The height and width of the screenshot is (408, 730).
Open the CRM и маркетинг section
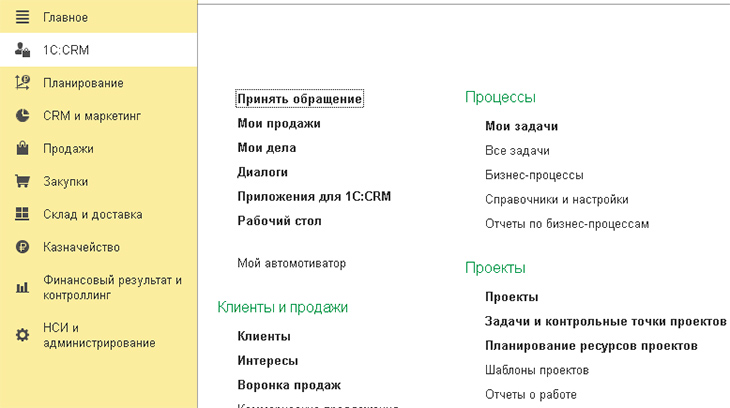point(92,116)
